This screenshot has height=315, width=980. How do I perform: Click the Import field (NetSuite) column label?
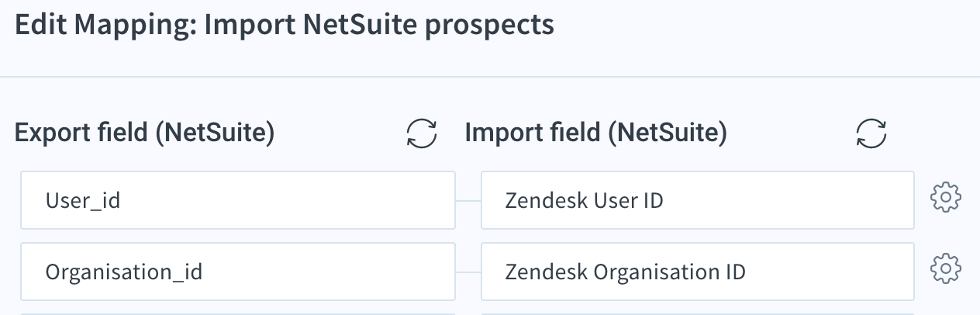(x=596, y=133)
